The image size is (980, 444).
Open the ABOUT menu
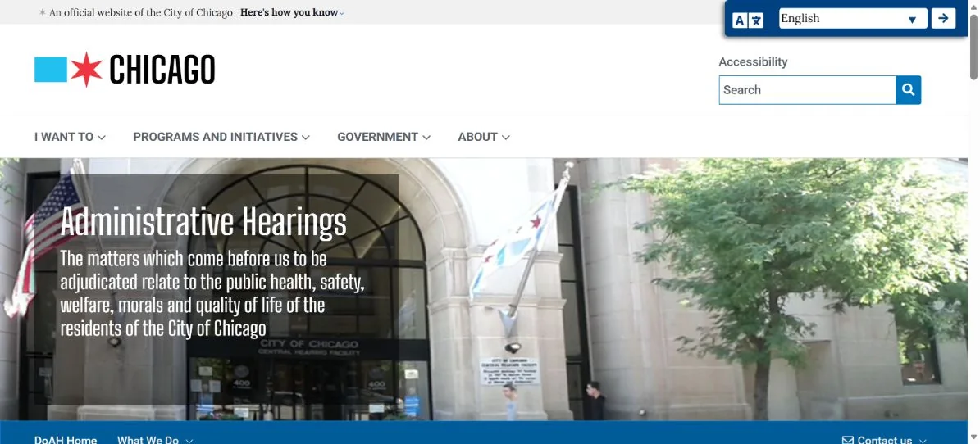[484, 137]
